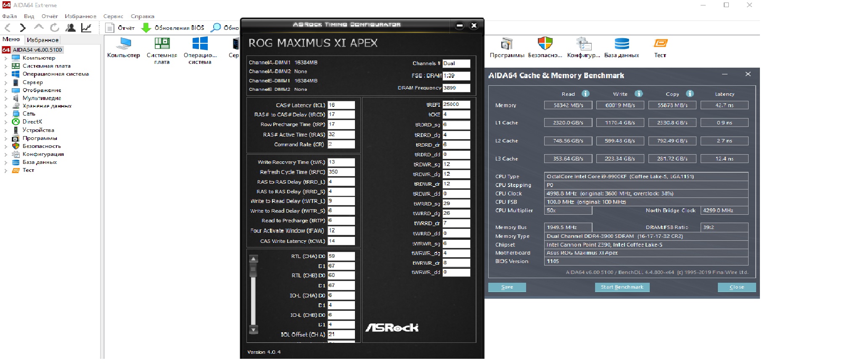Open the Сервис menu
Screen dimensions: 868x363
pyautogui.click(x=113, y=16)
